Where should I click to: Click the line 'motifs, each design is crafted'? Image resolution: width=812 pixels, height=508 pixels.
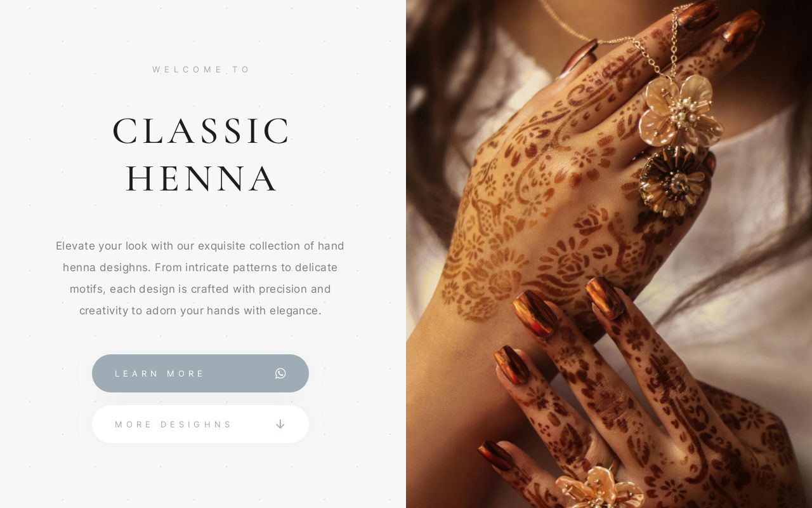click(x=200, y=289)
